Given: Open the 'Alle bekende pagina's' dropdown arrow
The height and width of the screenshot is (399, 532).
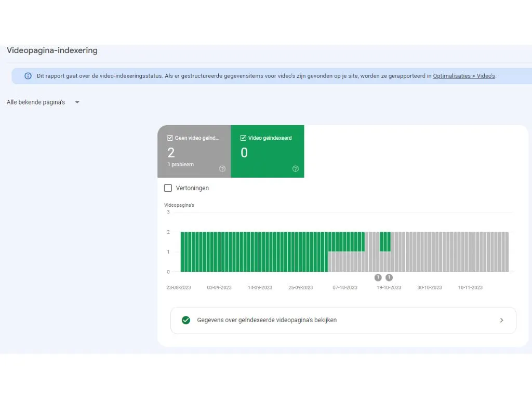Looking at the screenshot, I should 77,102.
